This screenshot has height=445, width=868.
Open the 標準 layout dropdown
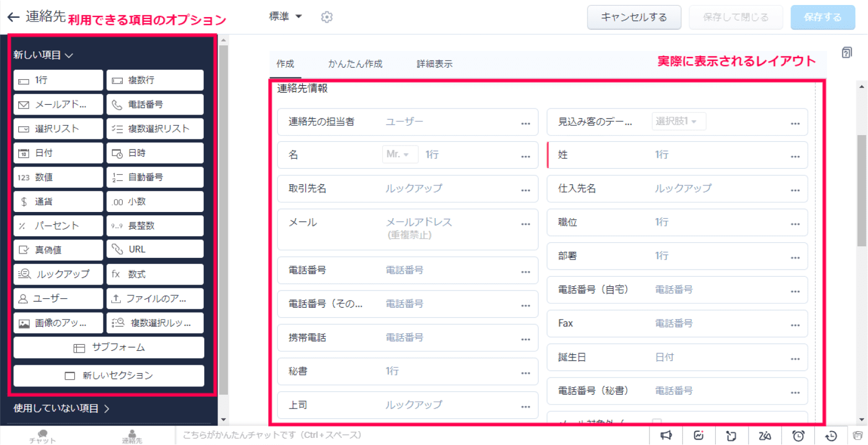tap(285, 17)
